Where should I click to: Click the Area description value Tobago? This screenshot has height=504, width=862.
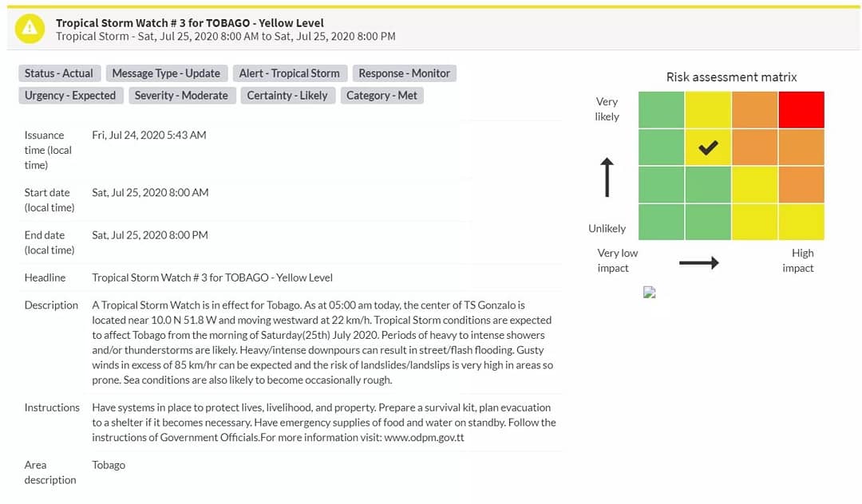click(x=109, y=465)
